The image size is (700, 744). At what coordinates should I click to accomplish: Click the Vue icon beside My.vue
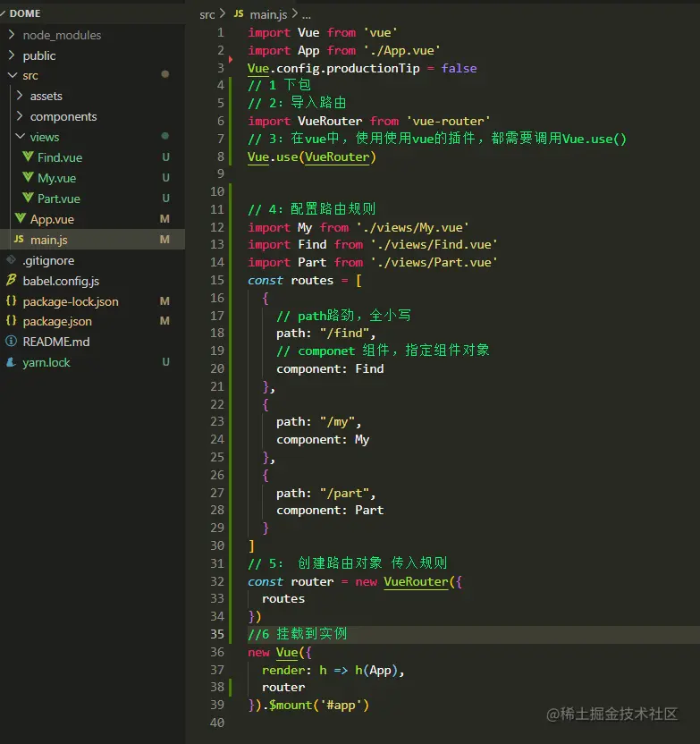point(28,177)
